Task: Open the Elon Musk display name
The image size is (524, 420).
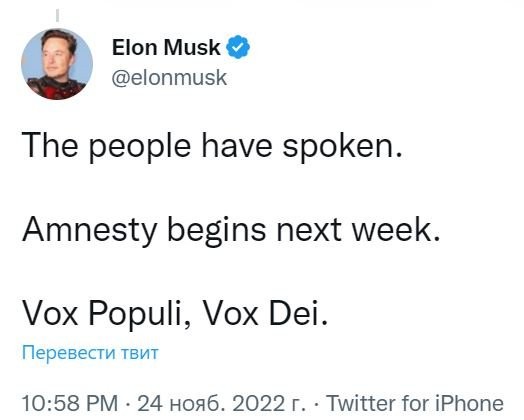Action: point(166,47)
